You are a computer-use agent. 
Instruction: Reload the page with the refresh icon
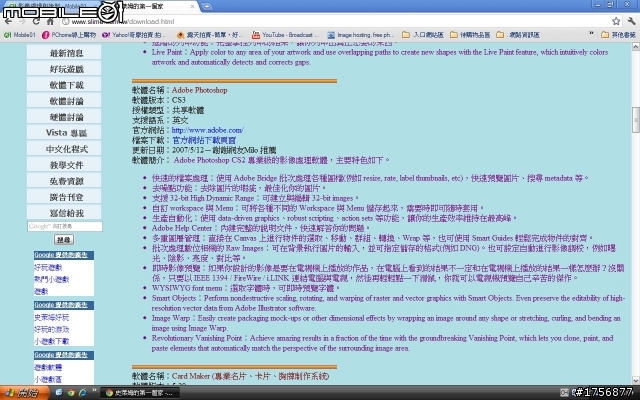tap(36, 21)
